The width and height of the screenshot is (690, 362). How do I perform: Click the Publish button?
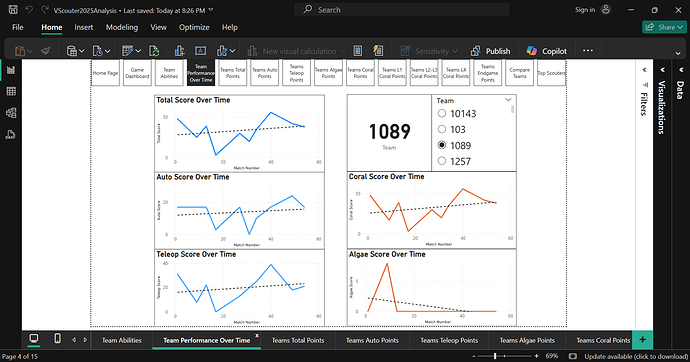490,51
